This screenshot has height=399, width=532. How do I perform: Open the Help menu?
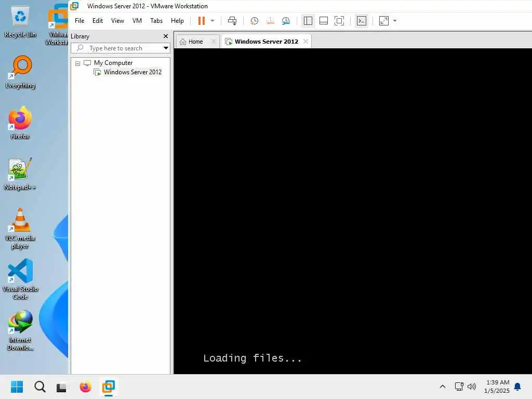click(177, 21)
